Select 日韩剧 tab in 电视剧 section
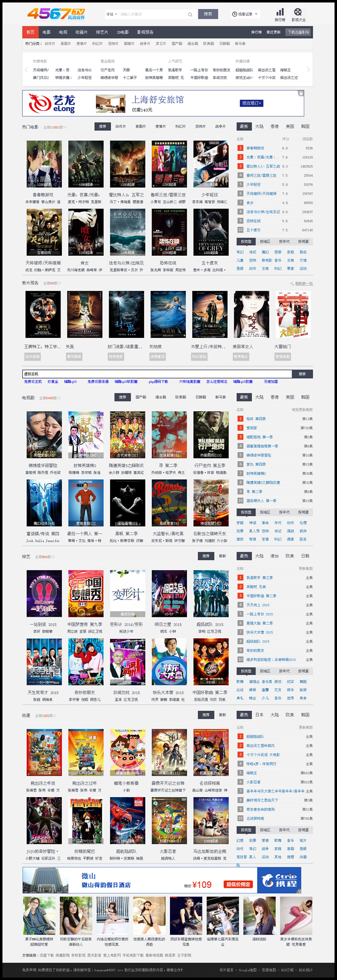The image size is (337, 980). 200,397
